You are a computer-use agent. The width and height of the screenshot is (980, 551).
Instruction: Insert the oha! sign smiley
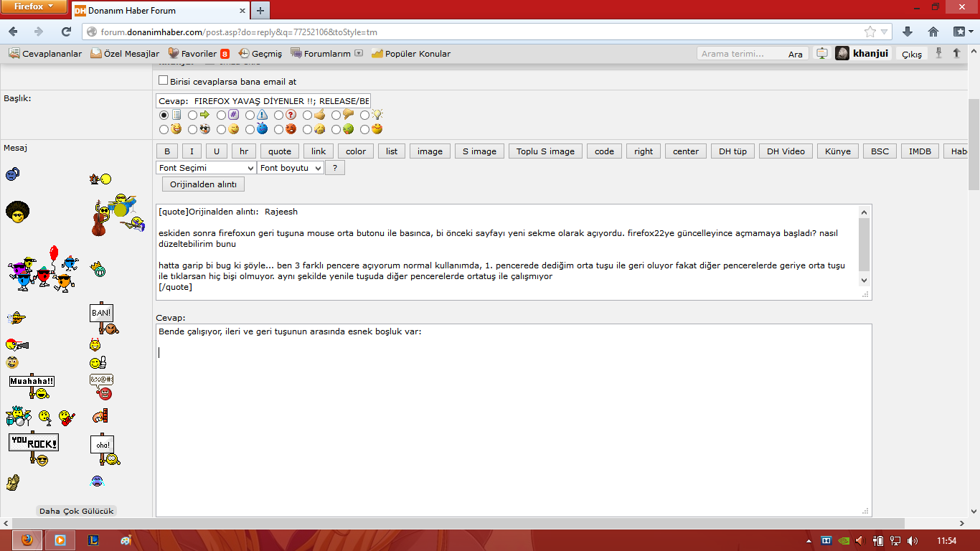pyautogui.click(x=105, y=449)
